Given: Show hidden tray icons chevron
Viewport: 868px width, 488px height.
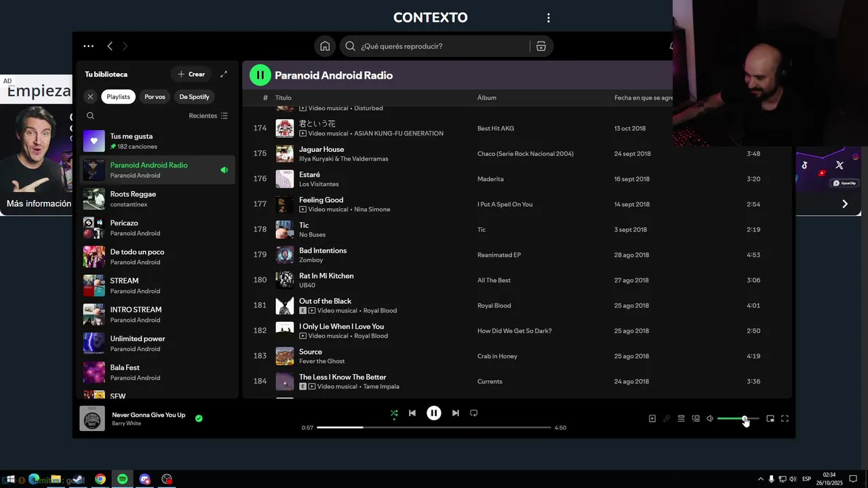Looking at the screenshot, I should (x=760, y=479).
